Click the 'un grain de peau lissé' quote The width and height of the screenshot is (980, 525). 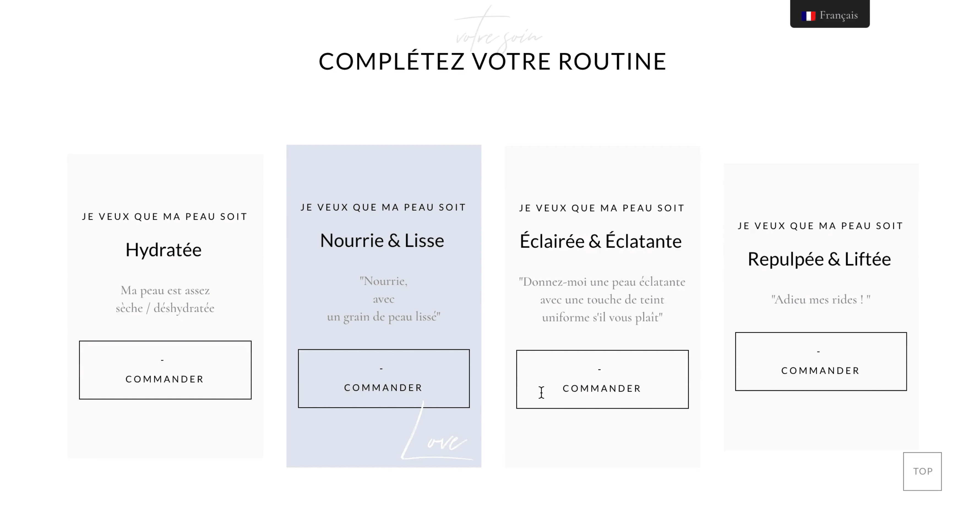point(383,317)
